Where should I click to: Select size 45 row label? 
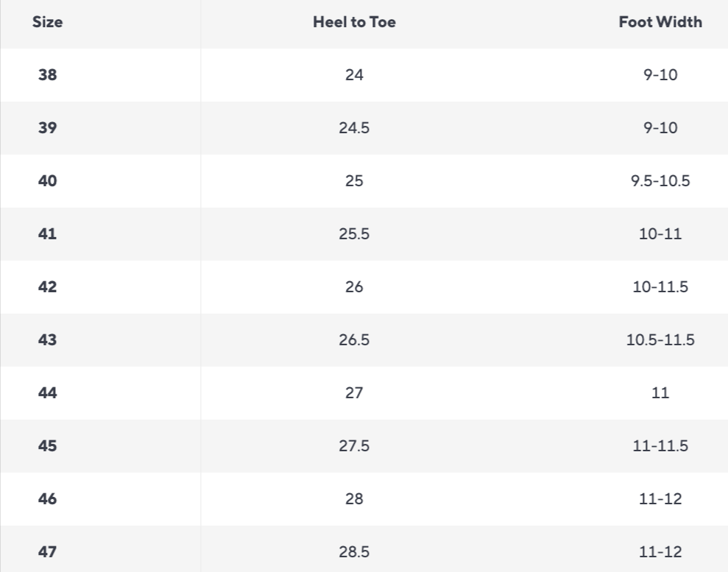pyautogui.click(x=48, y=446)
